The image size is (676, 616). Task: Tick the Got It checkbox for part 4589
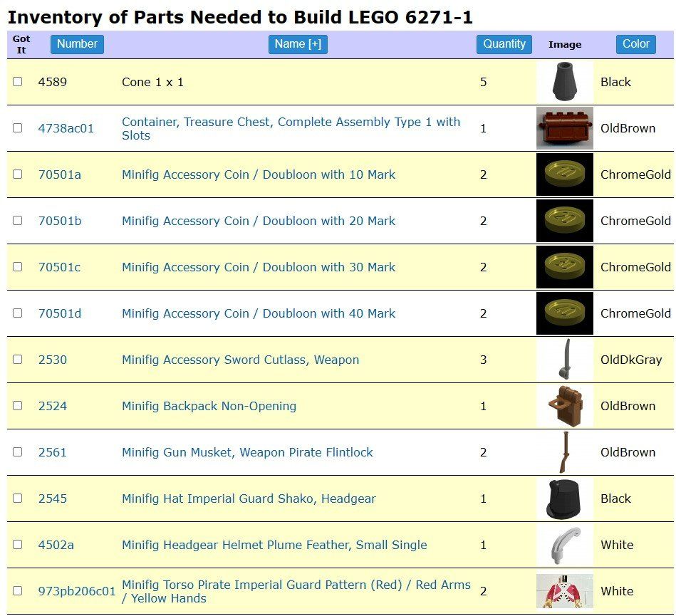pos(18,81)
